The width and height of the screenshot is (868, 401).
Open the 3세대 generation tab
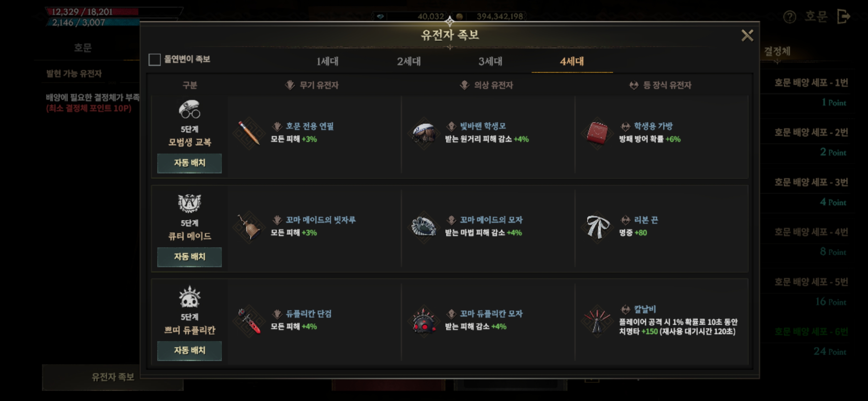click(490, 61)
